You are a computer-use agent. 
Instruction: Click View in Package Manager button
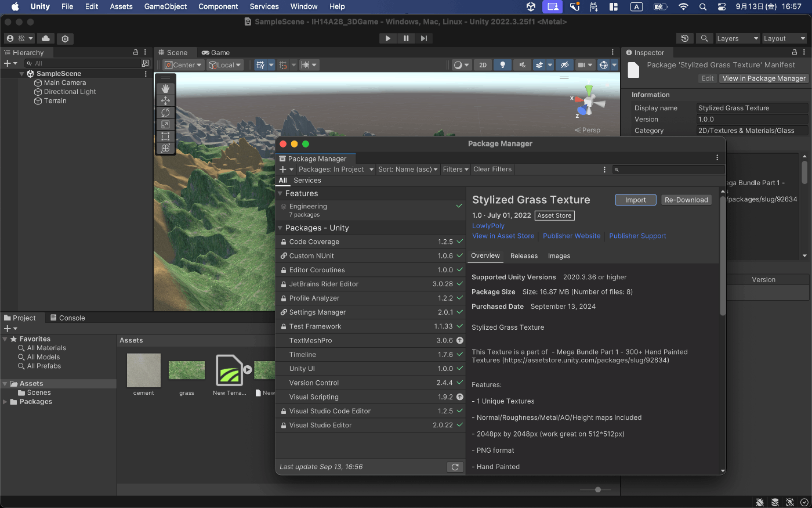click(764, 78)
